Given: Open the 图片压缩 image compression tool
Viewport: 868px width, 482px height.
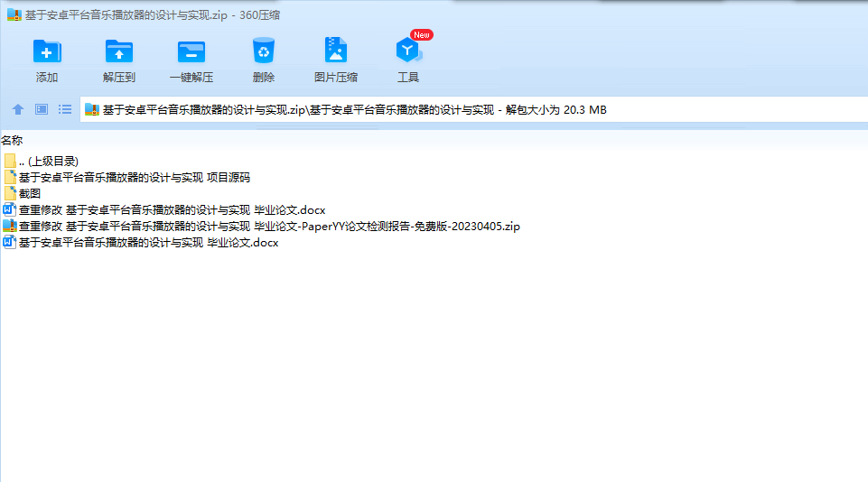Looking at the screenshot, I should pos(335,51).
